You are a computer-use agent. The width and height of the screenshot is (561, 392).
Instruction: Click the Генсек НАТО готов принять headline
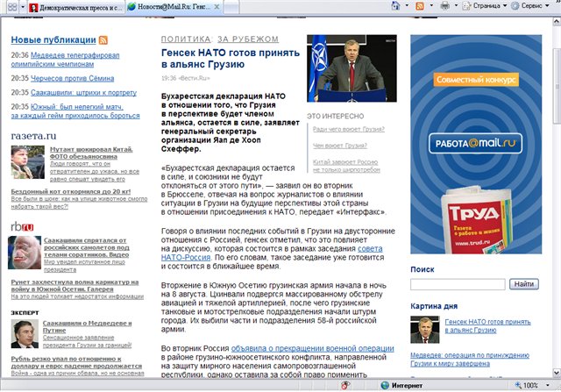(x=231, y=59)
